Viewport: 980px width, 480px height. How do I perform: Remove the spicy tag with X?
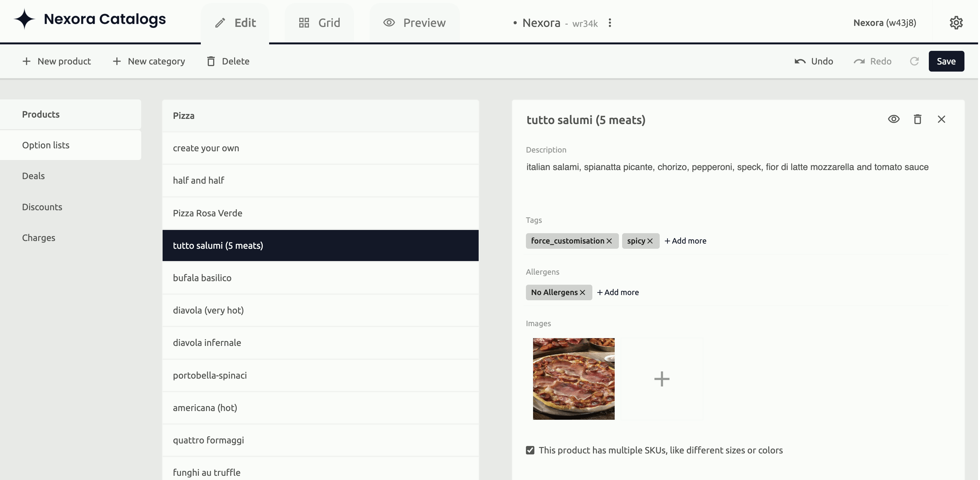[651, 241]
